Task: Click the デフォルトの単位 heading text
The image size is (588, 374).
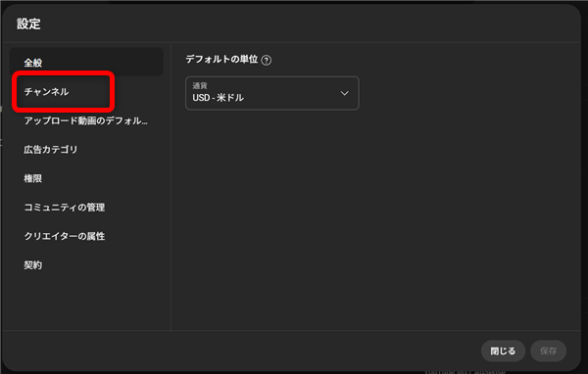Action: click(221, 59)
